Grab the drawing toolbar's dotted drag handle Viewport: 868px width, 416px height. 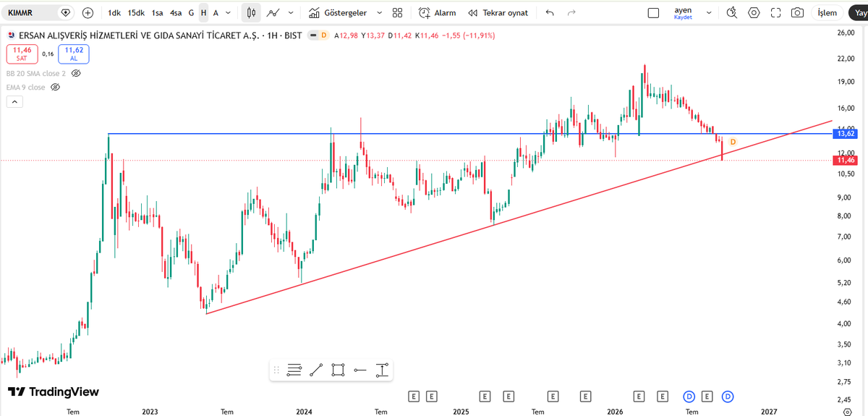[x=277, y=370]
